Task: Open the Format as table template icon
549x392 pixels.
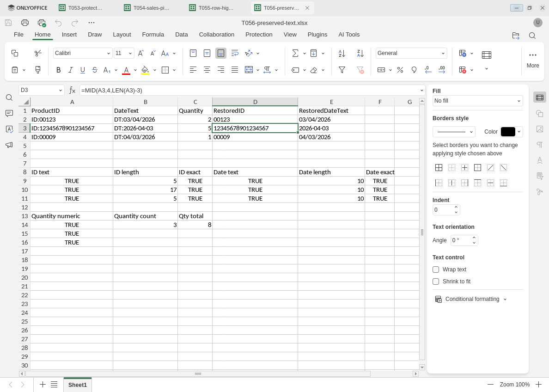Action: (486, 55)
